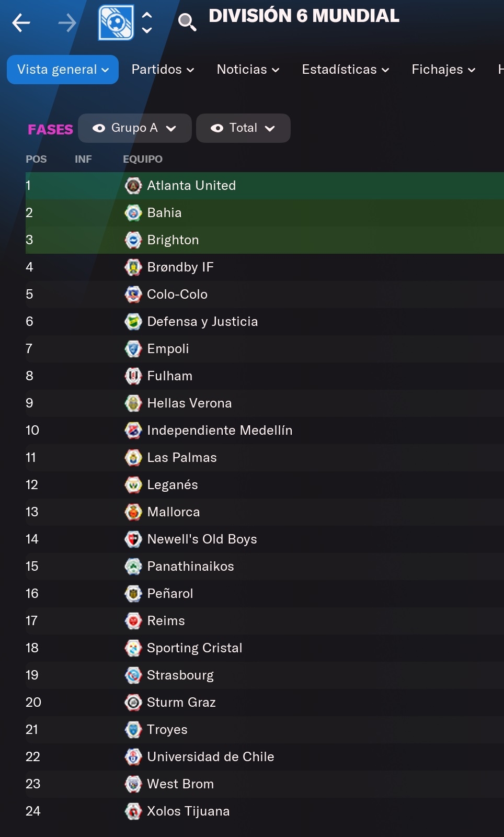504x837 pixels.
Task: Click the Peñarol club badge
Action: pos(133,593)
